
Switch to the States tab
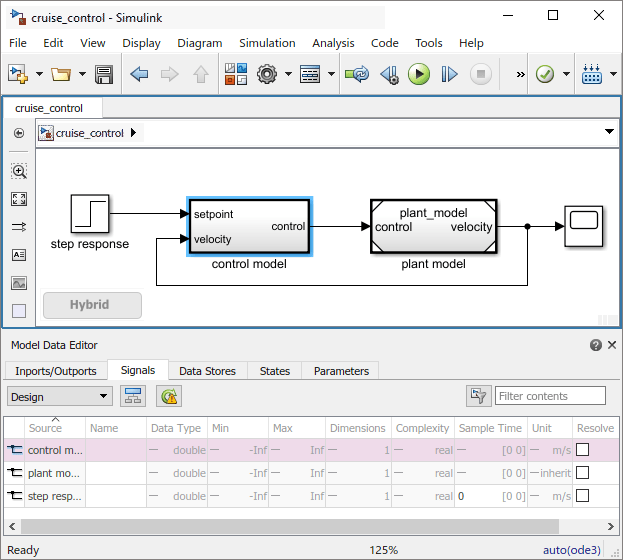click(x=275, y=371)
